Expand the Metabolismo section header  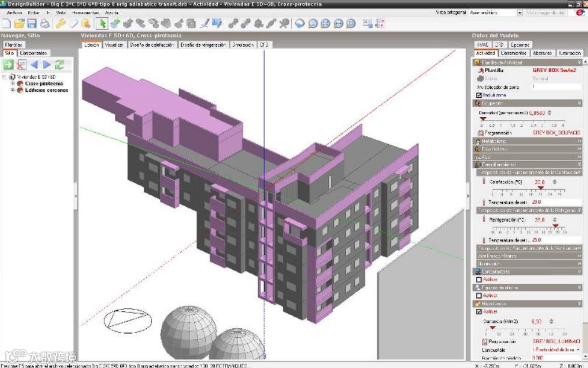click(x=527, y=141)
